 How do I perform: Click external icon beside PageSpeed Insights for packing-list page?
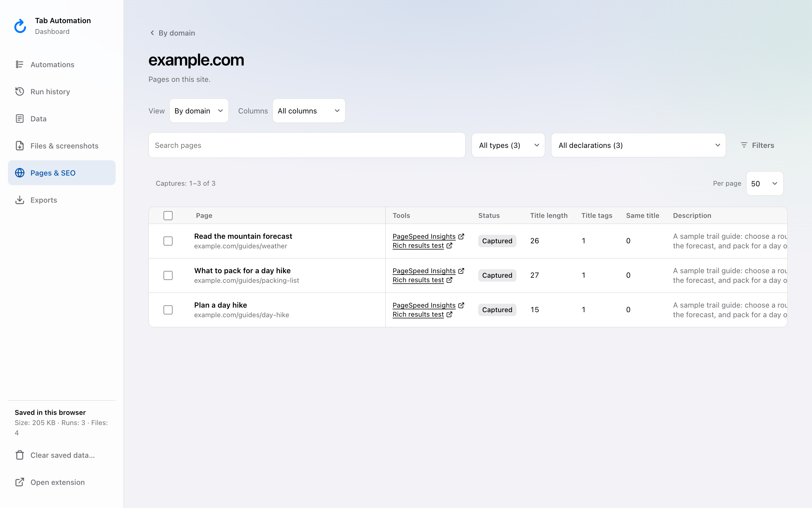[x=461, y=270]
